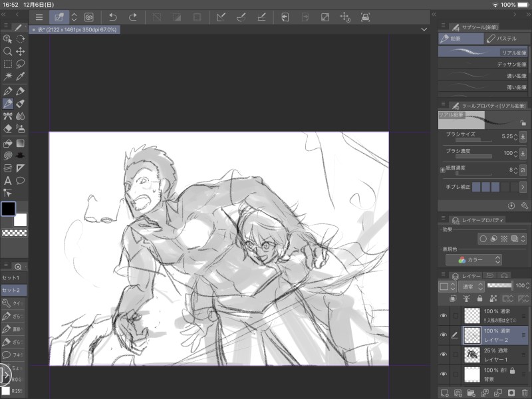This screenshot has height=399, width=532.
Task: Select quick access セット2 tab
Action: tap(14, 290)
